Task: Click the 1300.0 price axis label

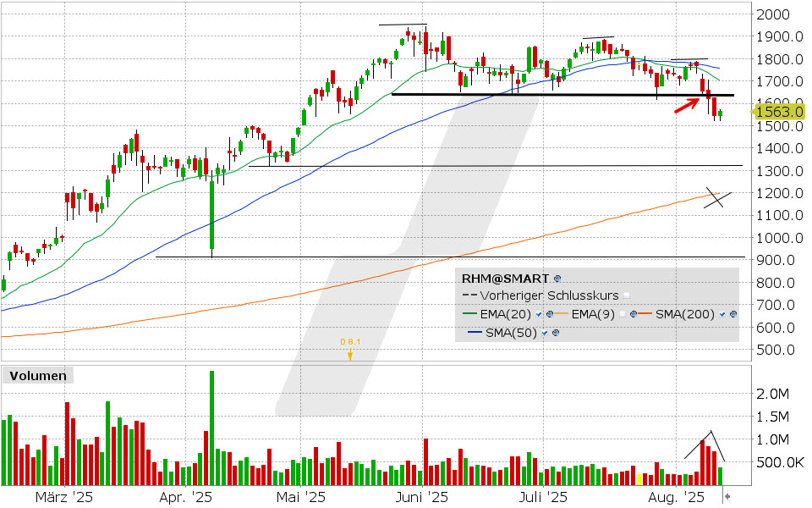Action: click(779, 171)
